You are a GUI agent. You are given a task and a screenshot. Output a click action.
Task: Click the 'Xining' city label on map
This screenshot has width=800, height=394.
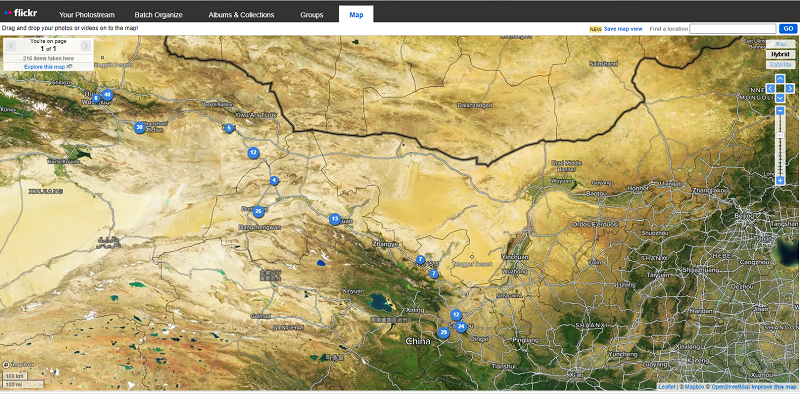pos(414,310)
